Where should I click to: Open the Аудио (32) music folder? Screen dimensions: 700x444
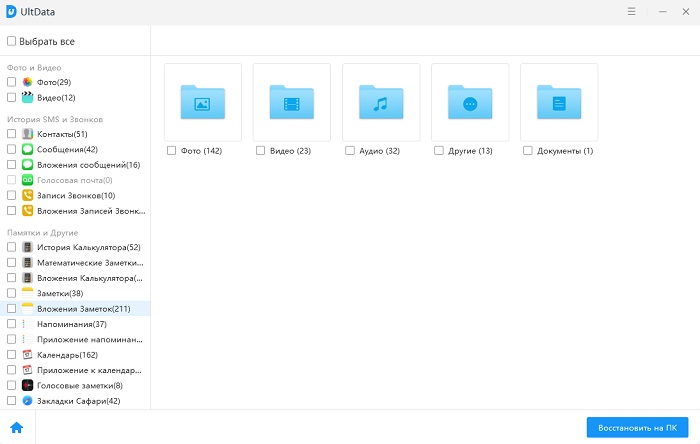click(381, 102)
